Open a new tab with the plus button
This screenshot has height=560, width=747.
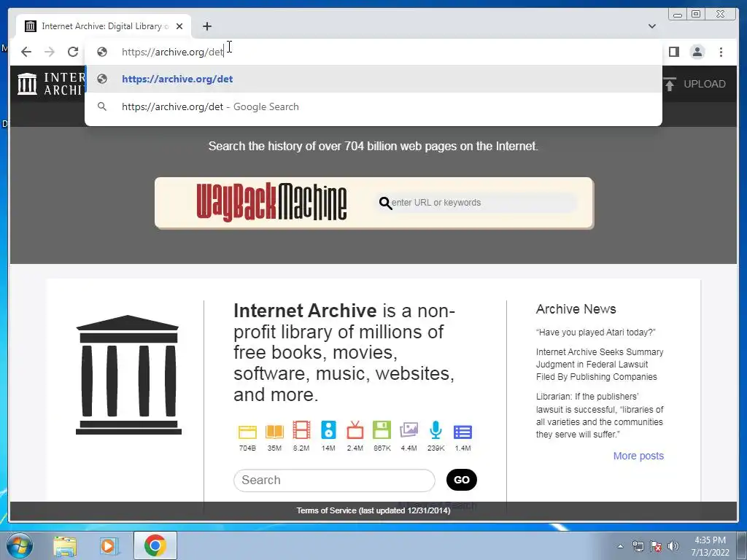click(x=206, y=26)
